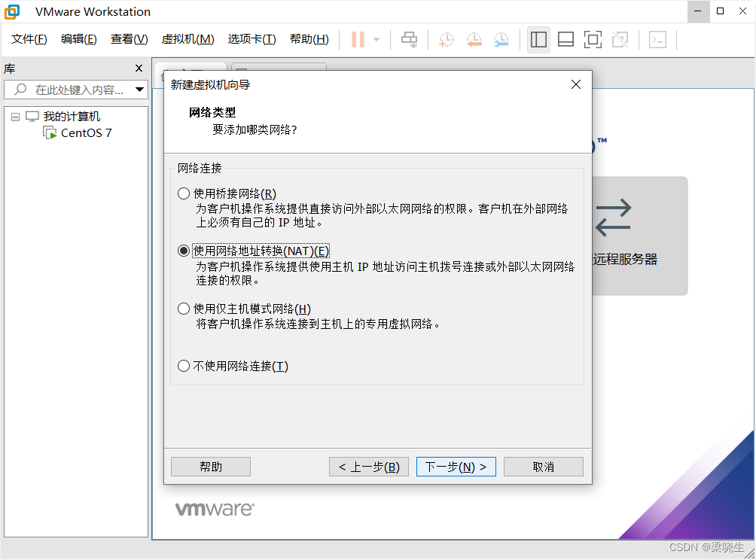Open the snapshot manager toolbar icon

coord(501,40)
